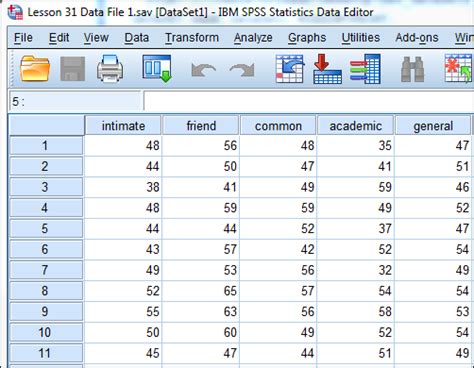The image size is (474, 368).
Task: Click academic value 35 in row 1
Action: point(356,145)
